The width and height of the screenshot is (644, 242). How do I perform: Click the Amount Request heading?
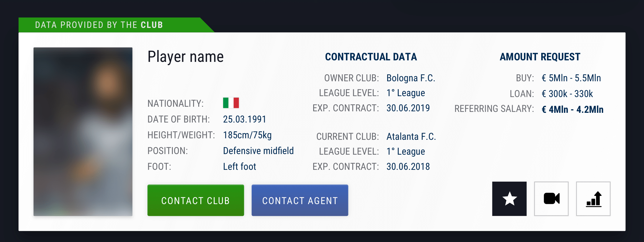tap(540, 57)
